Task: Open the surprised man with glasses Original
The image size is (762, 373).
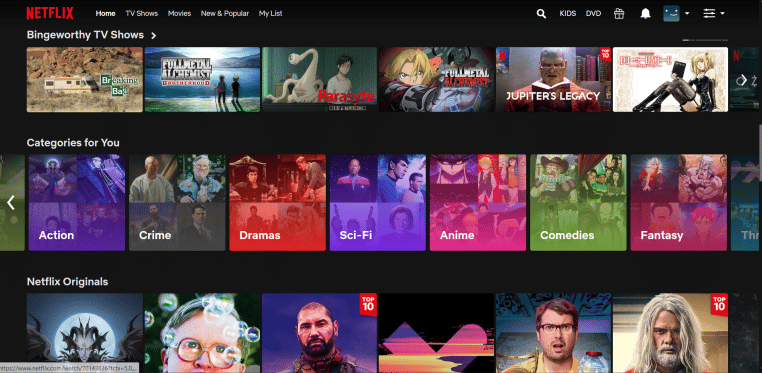Action: (x=554, y=333)
